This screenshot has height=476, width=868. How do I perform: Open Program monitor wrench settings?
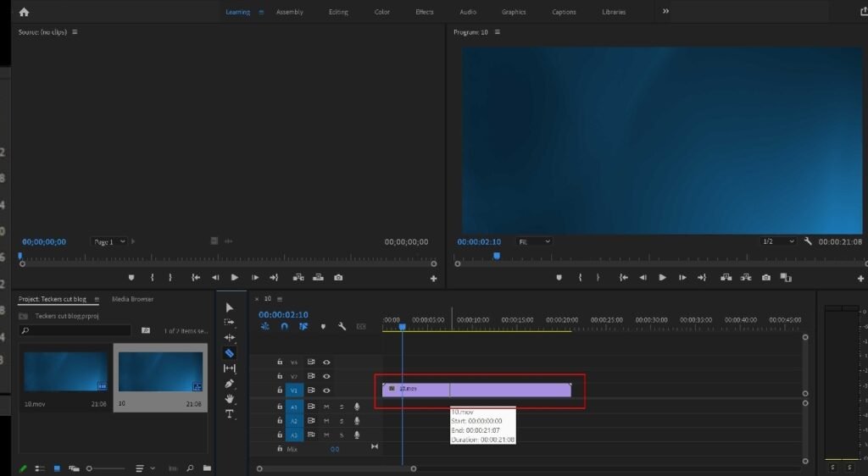click(808, 241)
